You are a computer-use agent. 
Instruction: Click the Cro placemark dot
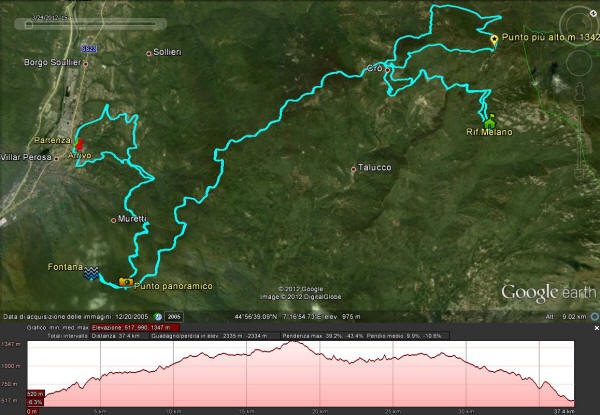[x=387, y=70]
